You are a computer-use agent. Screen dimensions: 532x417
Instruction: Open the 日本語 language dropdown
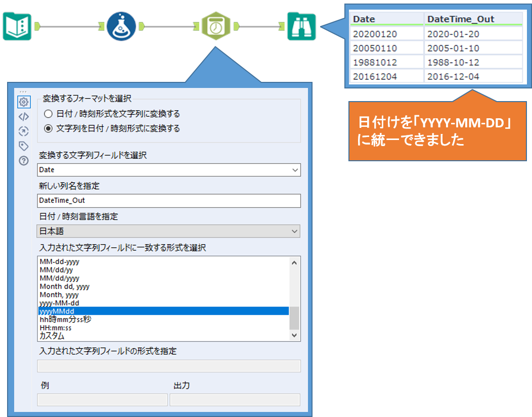click(x=295, y=231)
